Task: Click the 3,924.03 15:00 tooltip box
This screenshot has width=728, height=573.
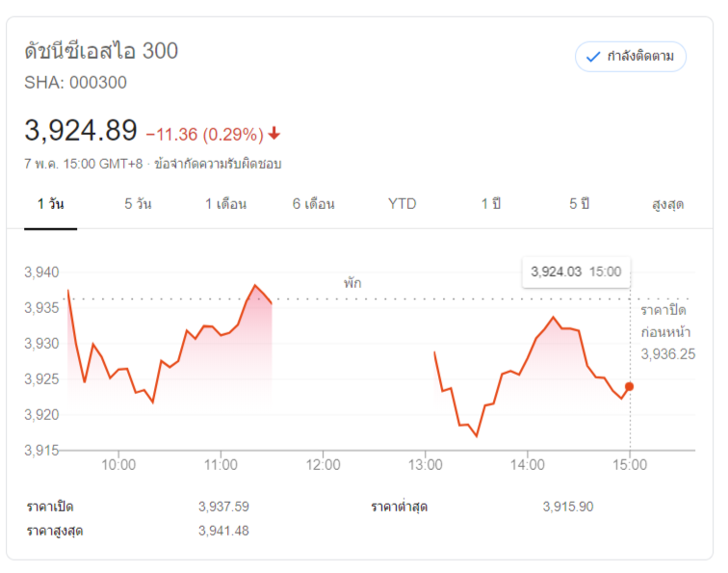Action: coord(576,272)
